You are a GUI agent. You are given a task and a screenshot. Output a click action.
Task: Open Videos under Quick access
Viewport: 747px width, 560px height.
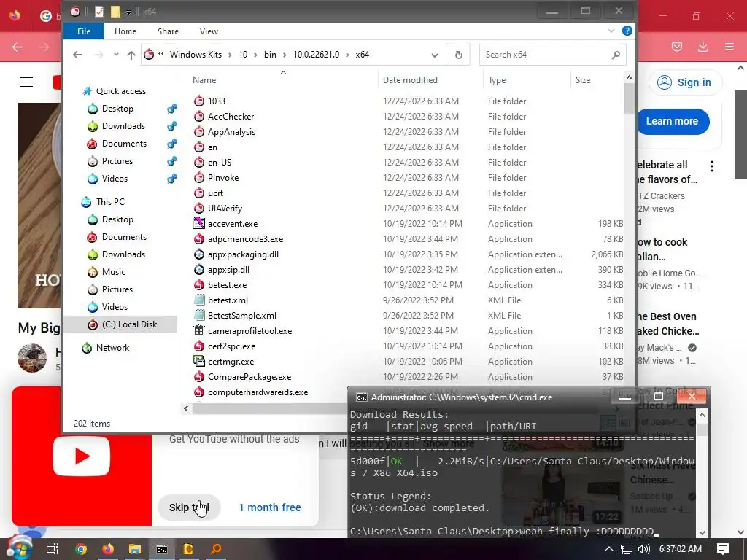115,179
